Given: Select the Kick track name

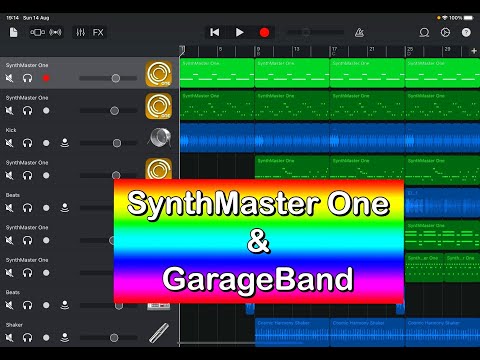Looking at the screenshot, I should [11, 130].
